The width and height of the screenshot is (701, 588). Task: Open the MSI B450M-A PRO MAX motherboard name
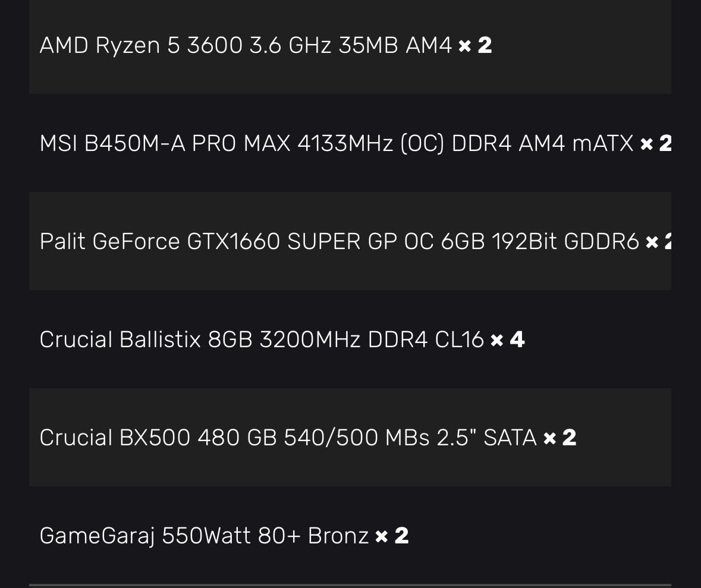336,143
